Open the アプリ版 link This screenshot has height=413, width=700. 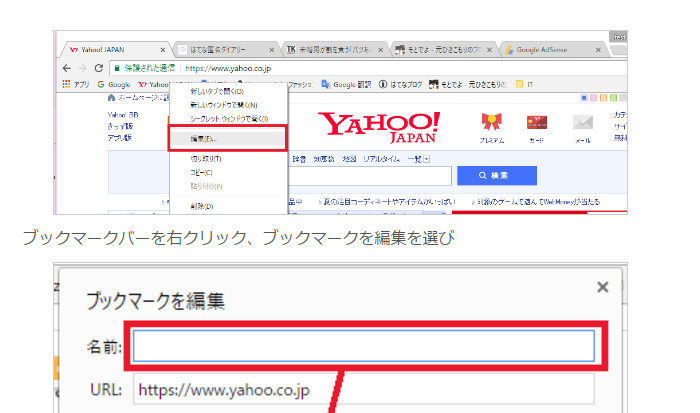pos(119,138)
